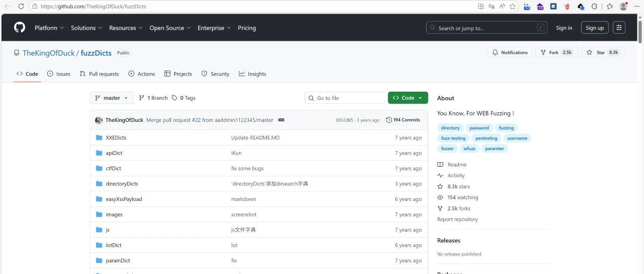Viewport: 644px width, 274px height.
Task: Click the favorites star in address bar
Action: [x=513, y=7]
